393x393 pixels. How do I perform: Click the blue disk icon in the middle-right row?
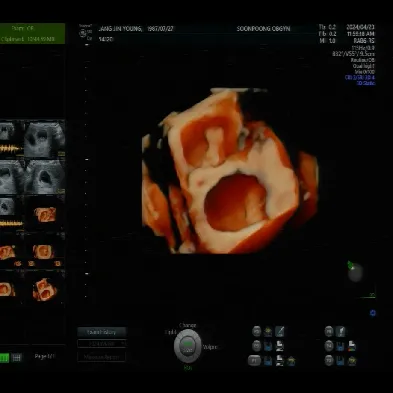[x=340, y=346]
